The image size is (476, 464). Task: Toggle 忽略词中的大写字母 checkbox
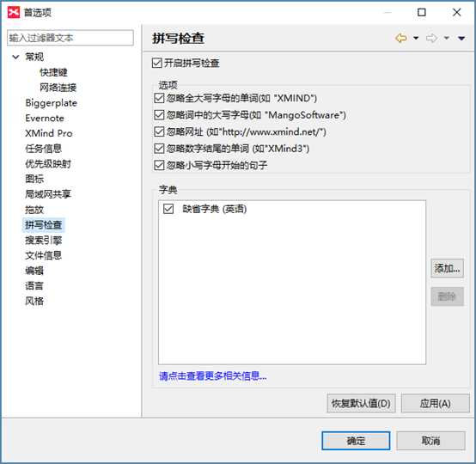pyautogui.click(x=159, y=115)
